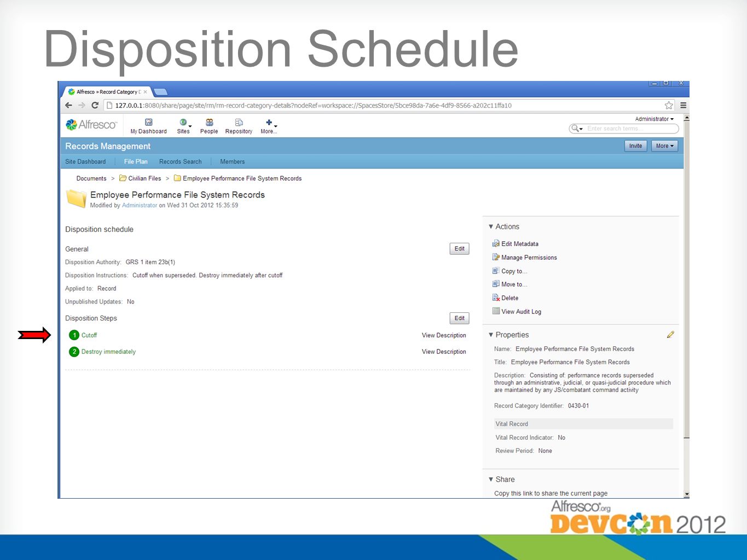747x560 pixels.
Task: Bookmark page with star icon
Action: 669,106
